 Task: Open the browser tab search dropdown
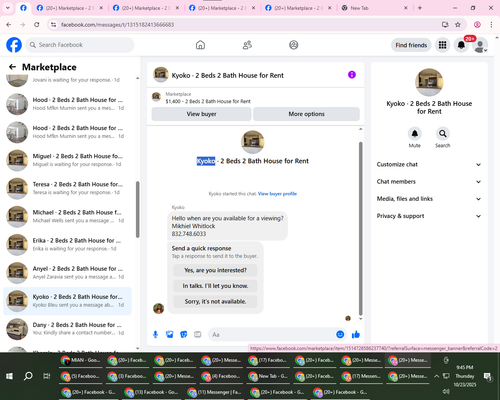click(8, 8)
